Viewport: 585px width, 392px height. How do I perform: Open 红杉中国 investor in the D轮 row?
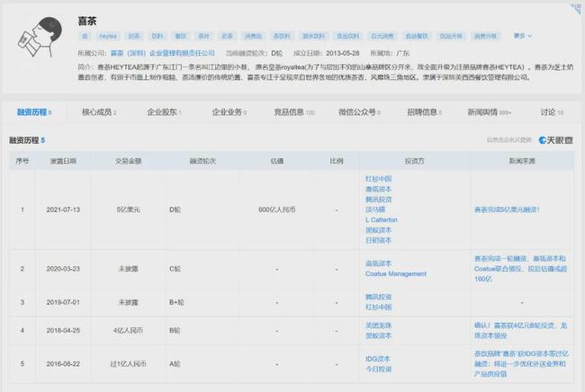[378, 179]
